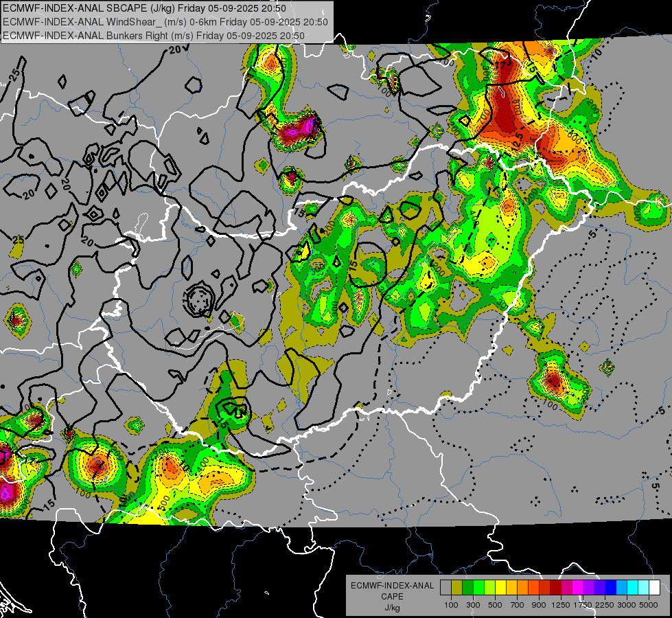The width and height of the screenshot is (672, 618).
Task: Select the golden amber legend swatch
Action: pyautogui.click(x=511, y=588)
